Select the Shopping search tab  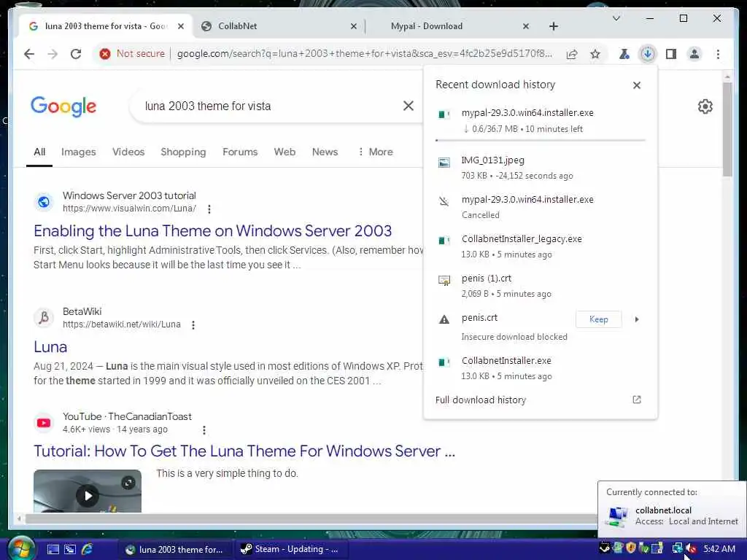coord(183,152)
